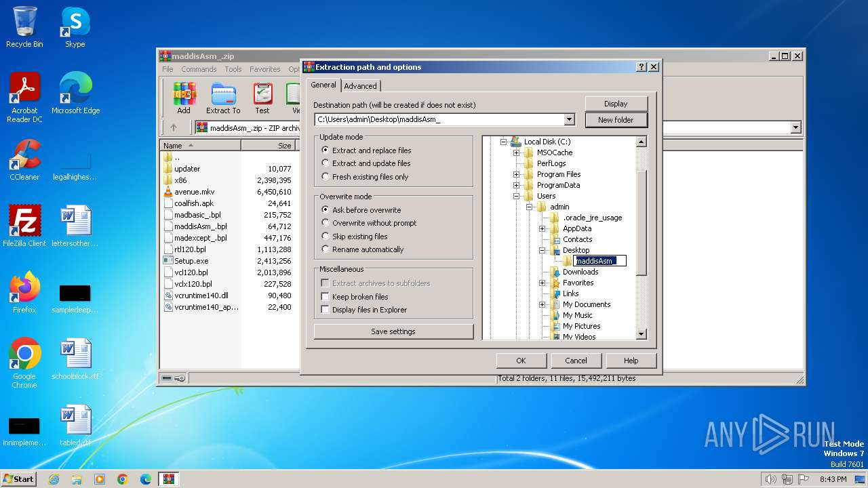
Task: Click the up-one-level arrow in WinRAR
Action: pos(174,127)
